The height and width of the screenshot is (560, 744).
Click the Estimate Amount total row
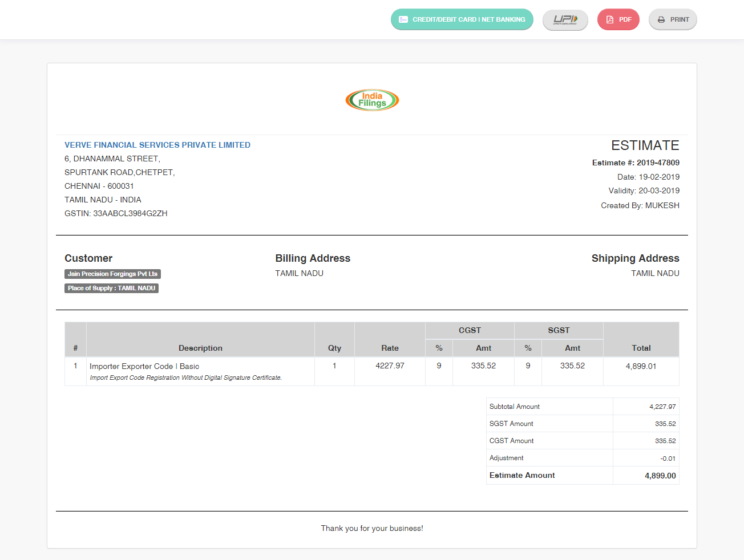[x=582, y=475]
